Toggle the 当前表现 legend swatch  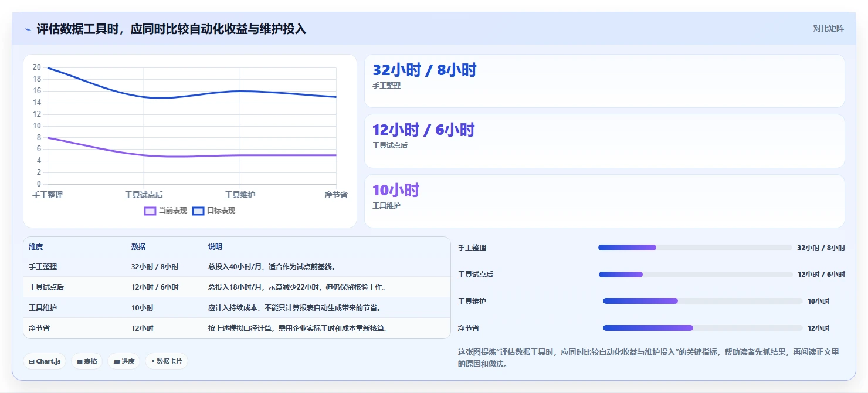(150, 211)
